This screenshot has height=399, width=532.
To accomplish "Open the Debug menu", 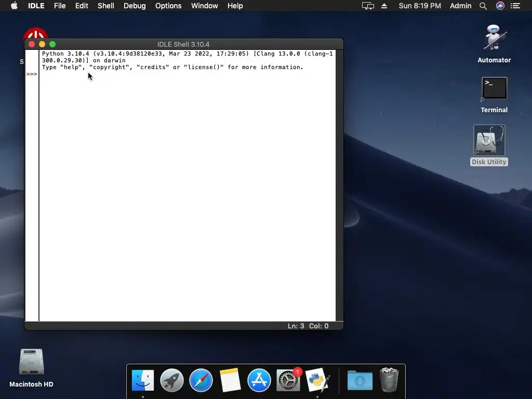I will [135, 6].
